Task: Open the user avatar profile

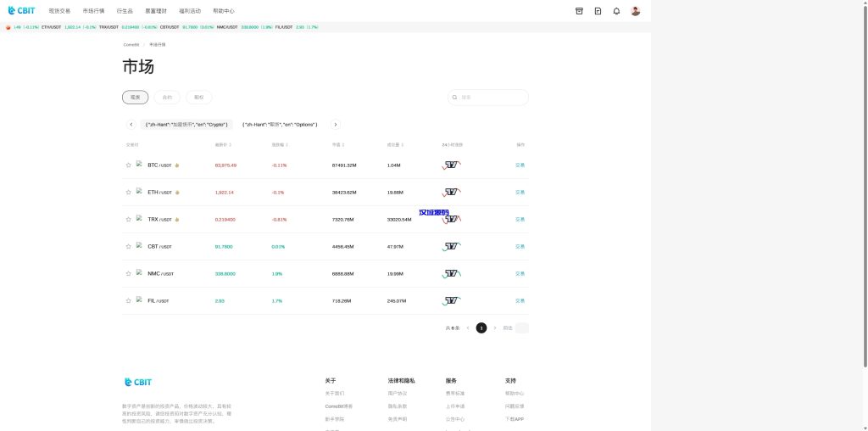Action: 636,11
